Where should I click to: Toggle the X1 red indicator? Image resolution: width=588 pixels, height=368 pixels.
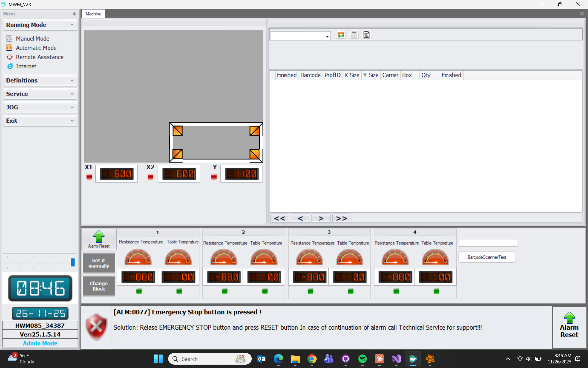coord(89,177)
